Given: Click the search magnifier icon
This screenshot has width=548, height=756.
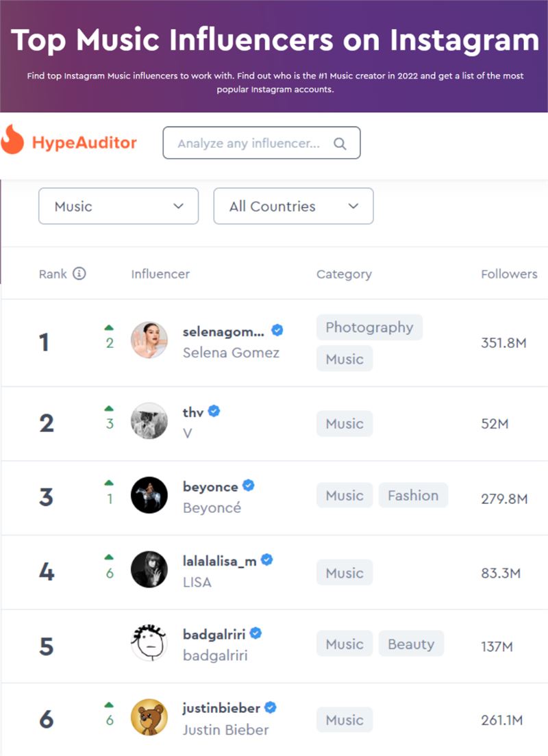Looking at the screenshot, I should [340, 144].
